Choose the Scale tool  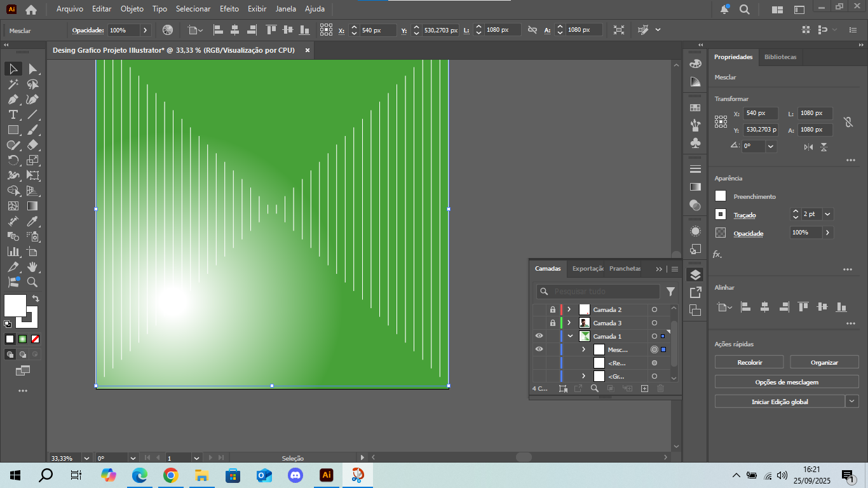pos(33,160)
